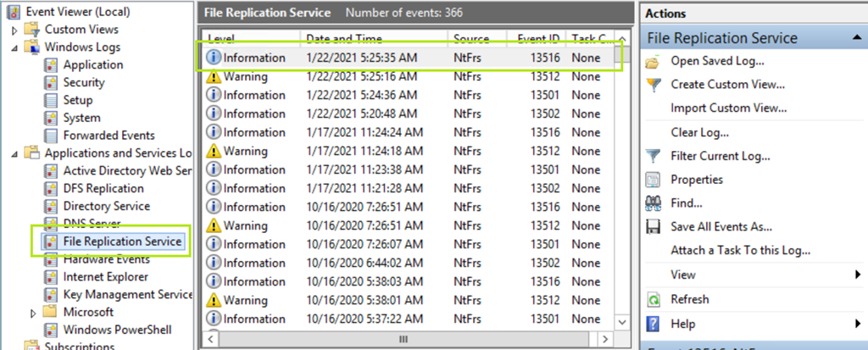The image size is (868, 350).
Task: Click the green Refresh icon
Action: coord(653,299)
